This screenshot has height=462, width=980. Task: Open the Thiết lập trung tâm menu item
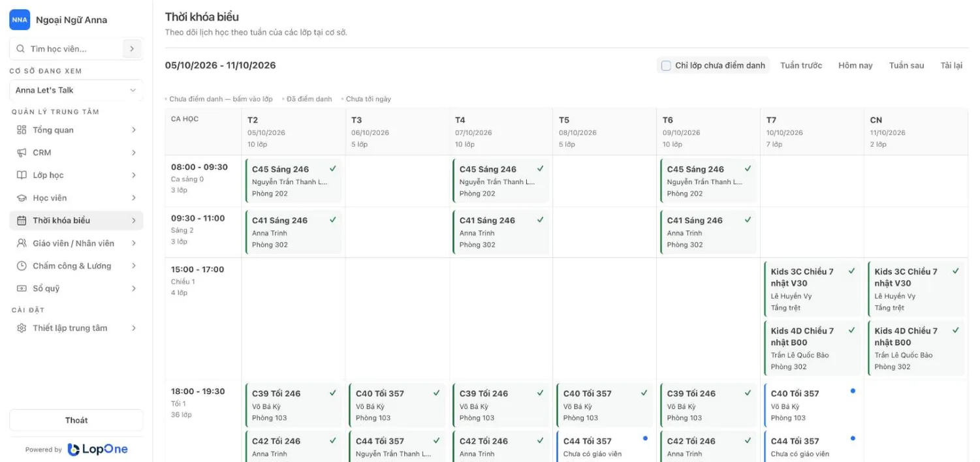(76, 328)
